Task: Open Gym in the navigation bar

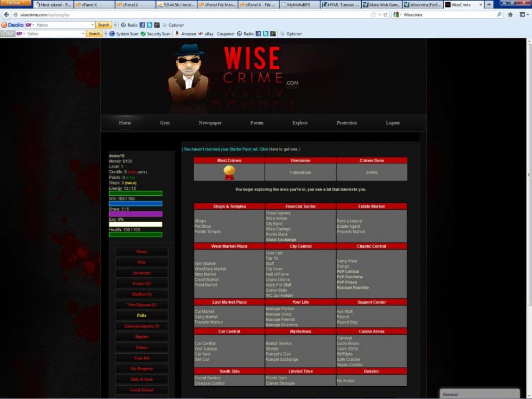Action: (165, 123)
